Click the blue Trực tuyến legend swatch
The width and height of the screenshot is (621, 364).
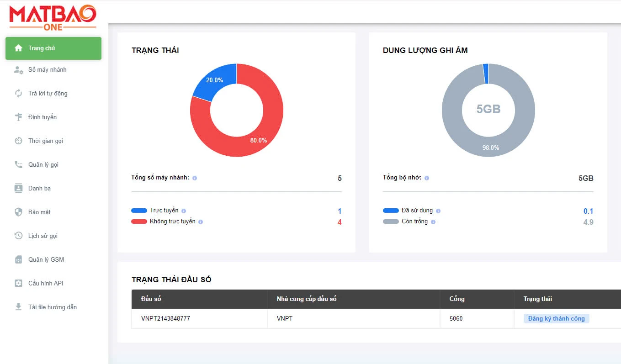point(139,211)
